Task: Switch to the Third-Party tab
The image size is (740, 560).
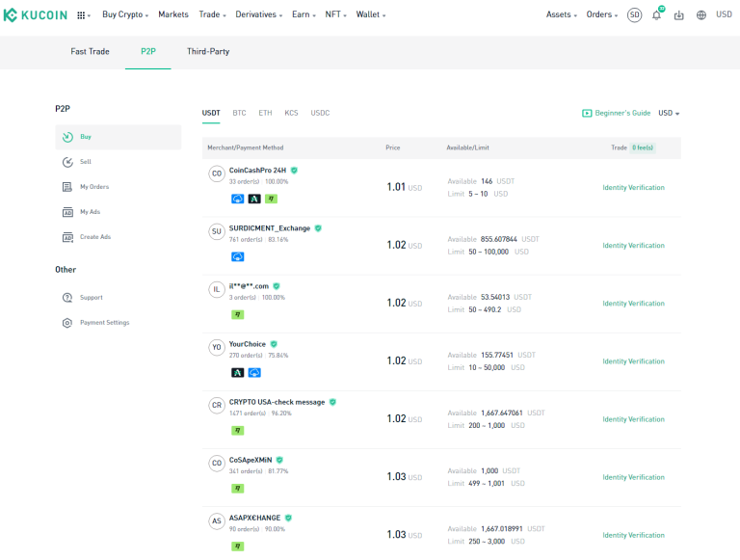Action: tap(208, 51)
